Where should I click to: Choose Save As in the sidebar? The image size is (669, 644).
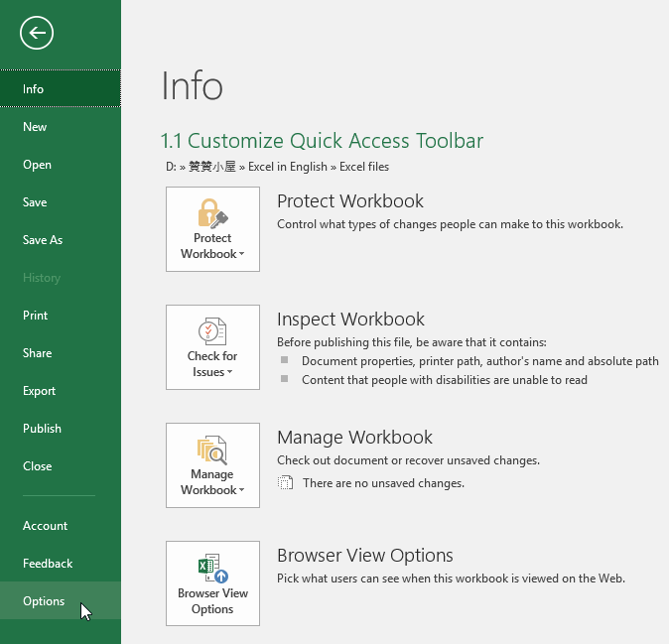(x=61, y=240)
